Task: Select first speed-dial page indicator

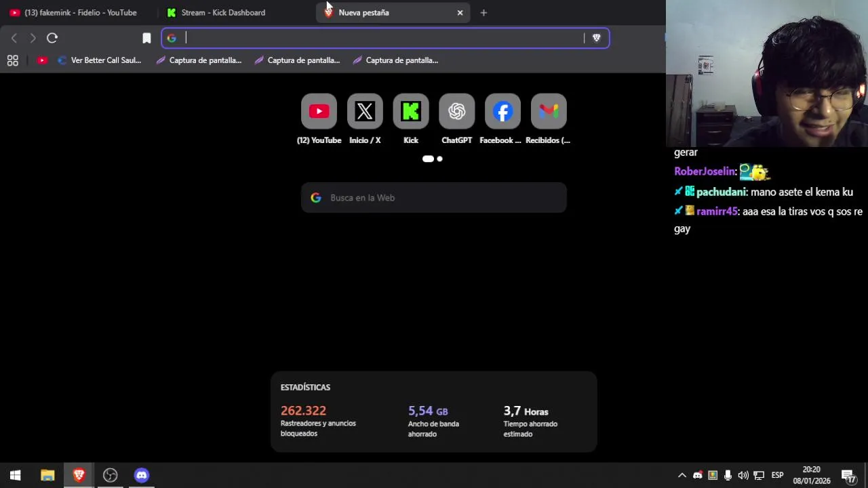Action: 428,159
